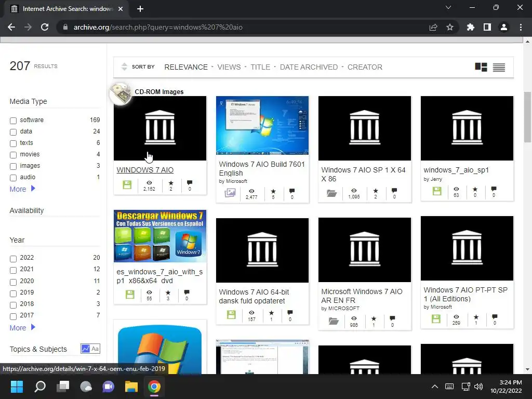Image resolution: width=532 pixels, height=399 pixels.
Task: Switch Topics & Subjects to Aa text view
Action: tap(95, 349)
